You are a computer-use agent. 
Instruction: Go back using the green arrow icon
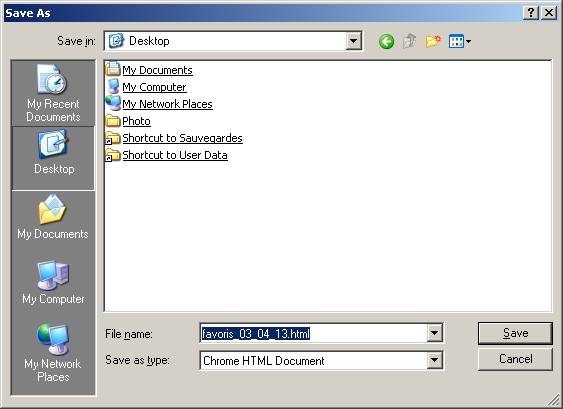pyautogui.click(x=386, y=41)
